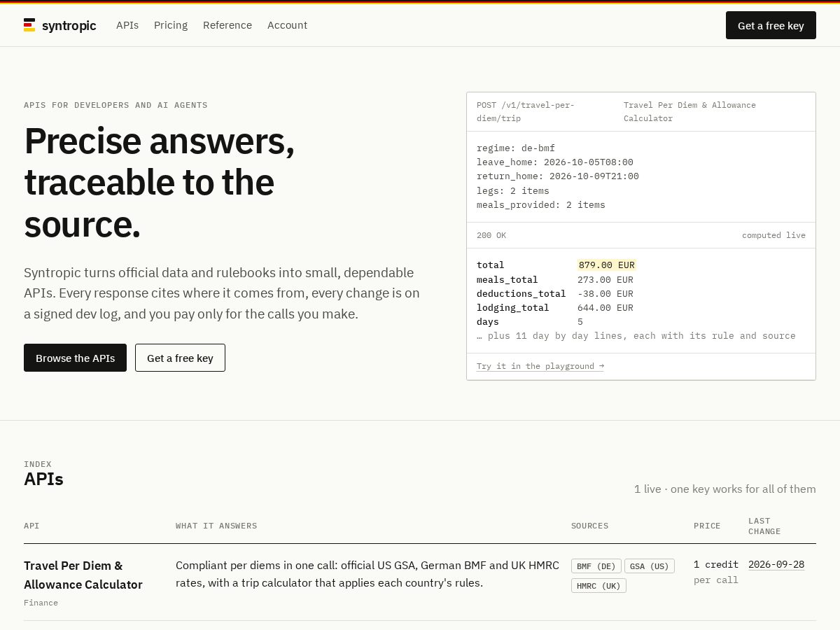
Task: Click the BMF (DE) source tag
Action: click(596, 566)
